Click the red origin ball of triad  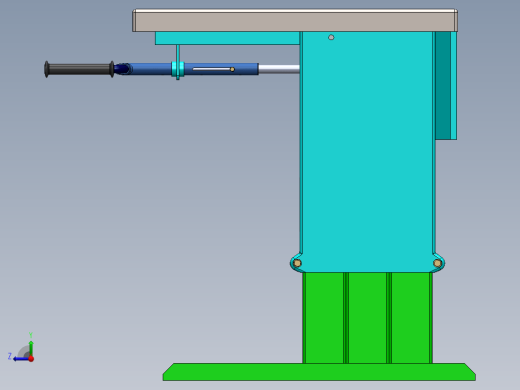(31, 359)
